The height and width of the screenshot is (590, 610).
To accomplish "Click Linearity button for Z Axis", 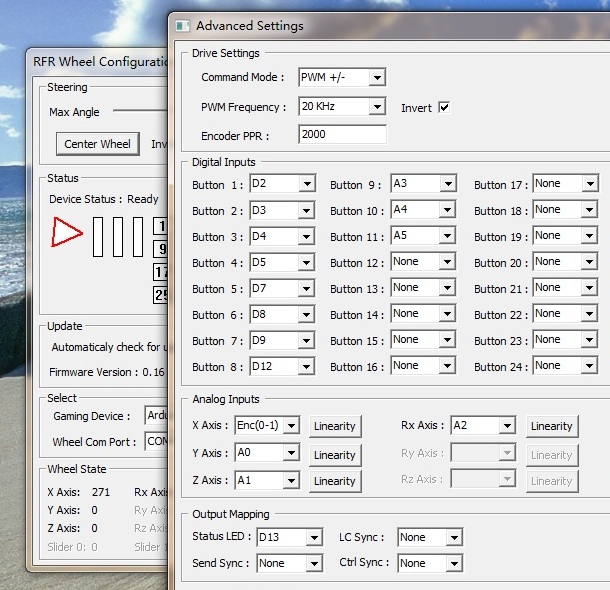I will (x=334, y=481).
